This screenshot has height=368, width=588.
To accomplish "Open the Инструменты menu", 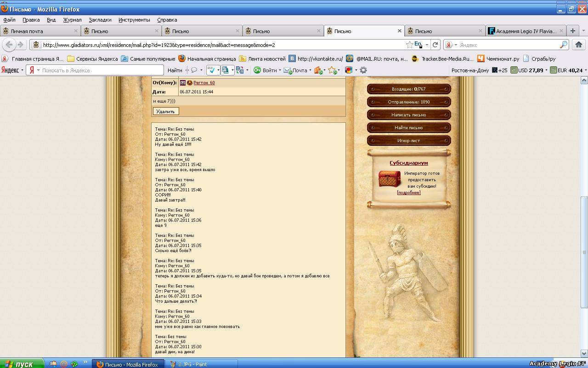I will [134, 20].
